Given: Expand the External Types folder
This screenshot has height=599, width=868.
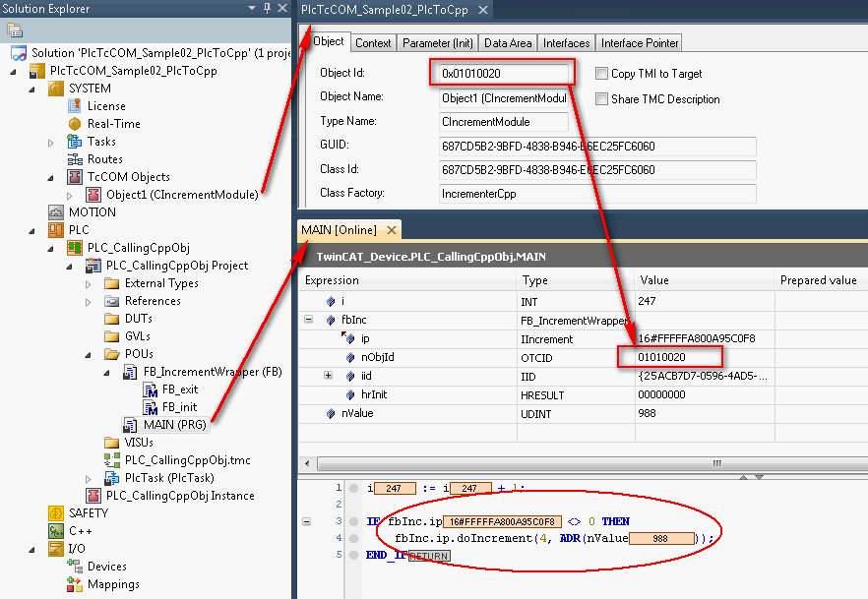Looking at the screenshot, I should pyautogui.click(x=89, y=284).
